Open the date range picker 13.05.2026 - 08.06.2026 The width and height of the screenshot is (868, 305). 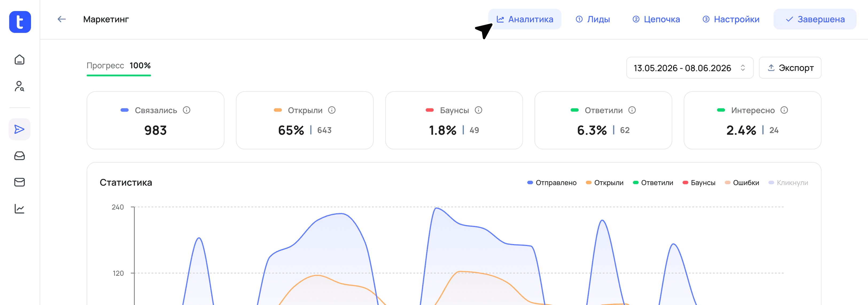pos(690,68)
